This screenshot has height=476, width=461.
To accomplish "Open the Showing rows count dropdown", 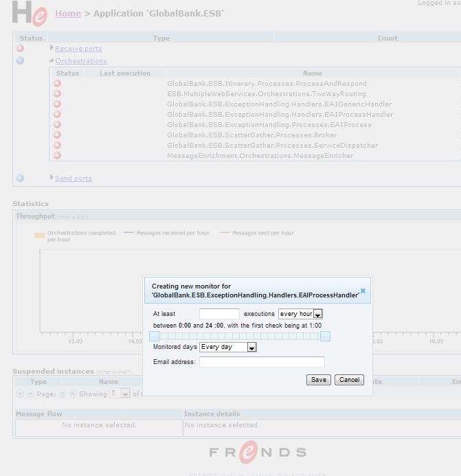I will click(120, 394).
